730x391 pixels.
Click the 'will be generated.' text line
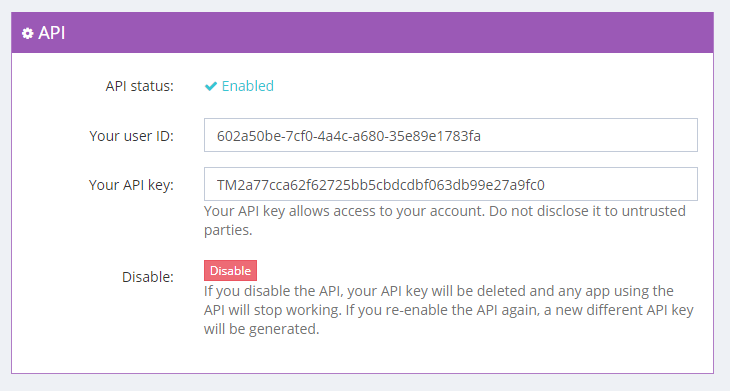261,329
